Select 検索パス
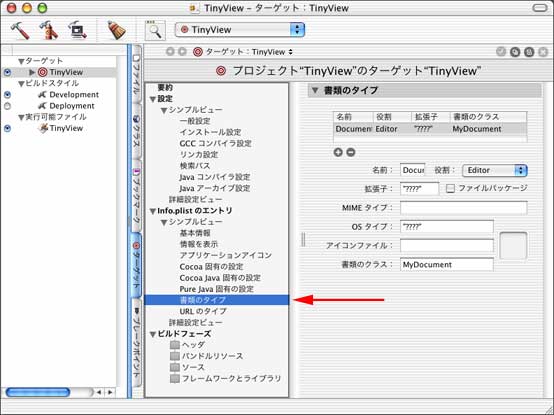This screenshot has height=415, width=554. [195, 166]
